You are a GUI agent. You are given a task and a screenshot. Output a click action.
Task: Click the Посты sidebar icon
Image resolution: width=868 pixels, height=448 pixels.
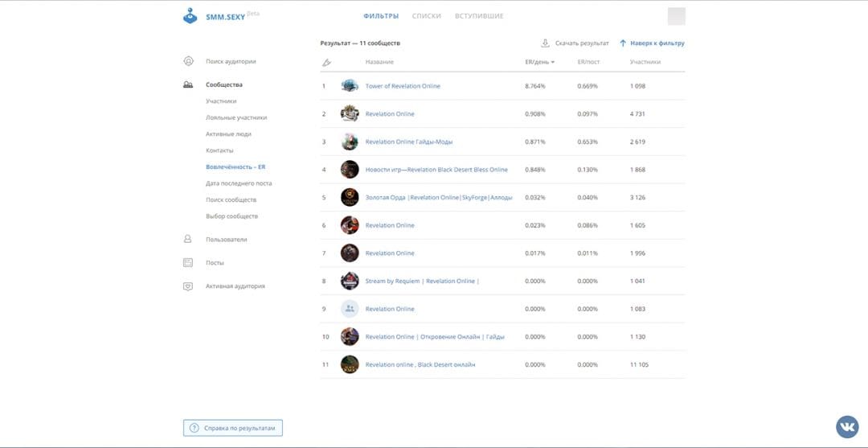point(188,262)
